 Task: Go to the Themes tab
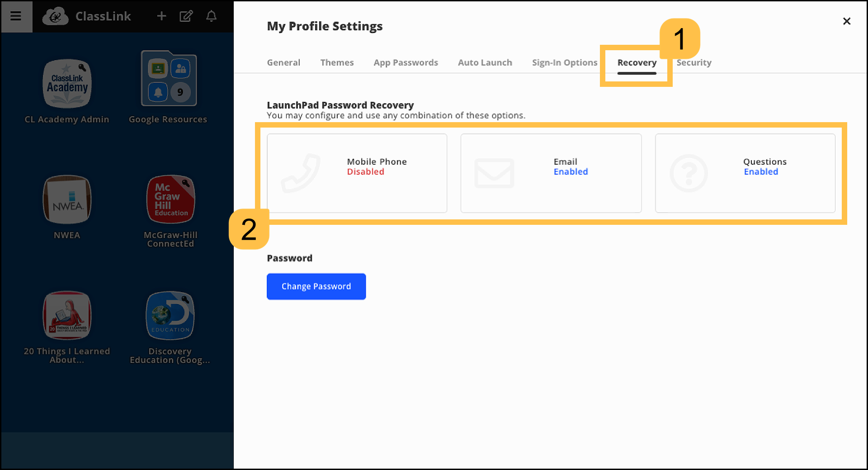pyautogui.click(x=337, y=62)
